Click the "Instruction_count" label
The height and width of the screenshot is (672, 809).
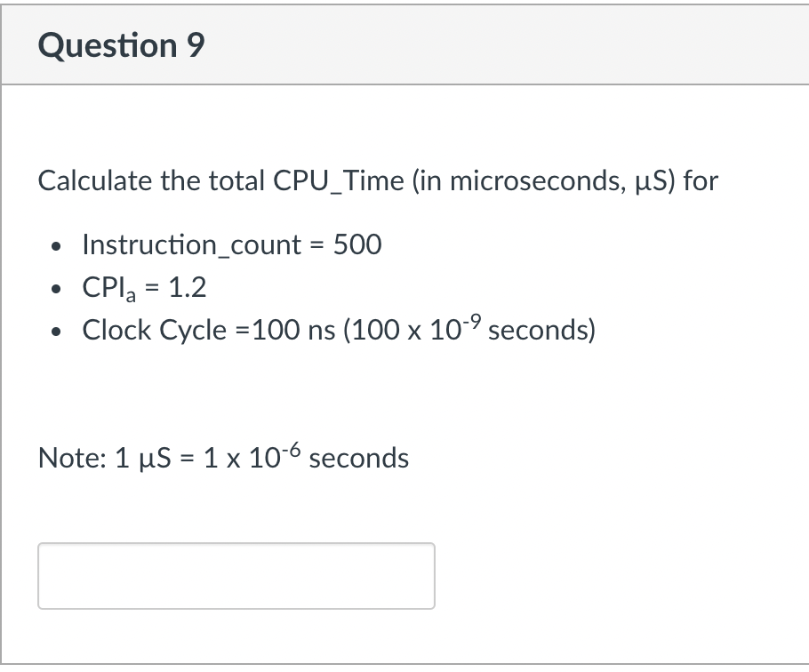(x=191, y=244)
